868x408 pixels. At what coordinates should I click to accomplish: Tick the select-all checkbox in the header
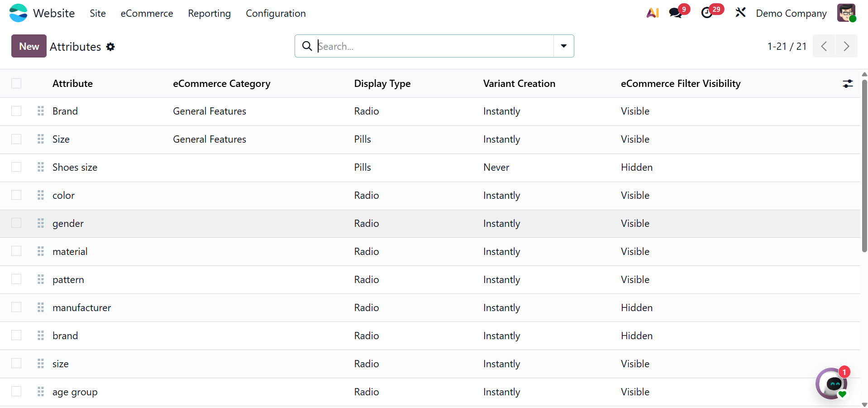[16, 83]
